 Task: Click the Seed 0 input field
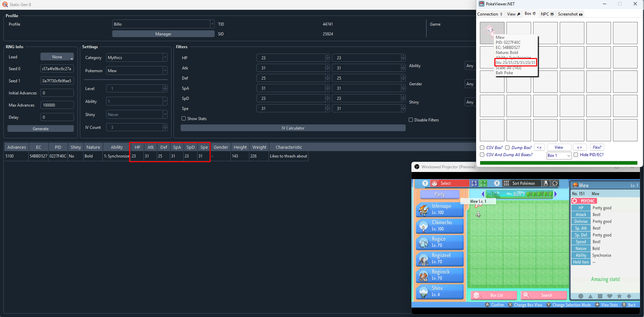(x=57, y=69)
